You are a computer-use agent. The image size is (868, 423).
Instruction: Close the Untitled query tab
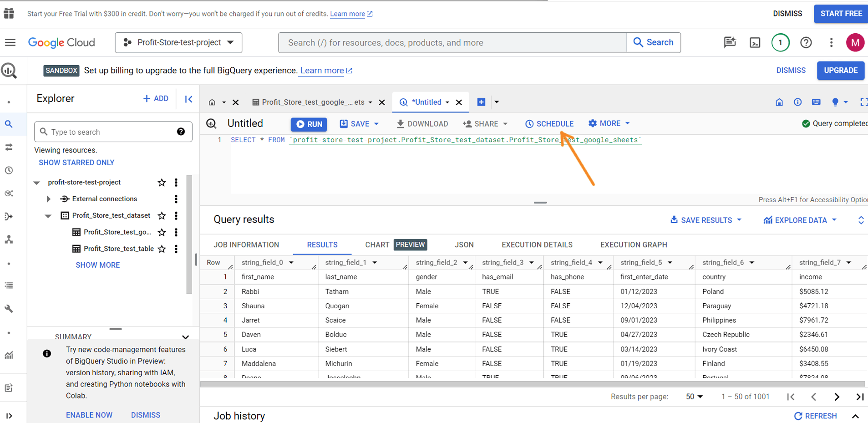click(x=459, y=102)
